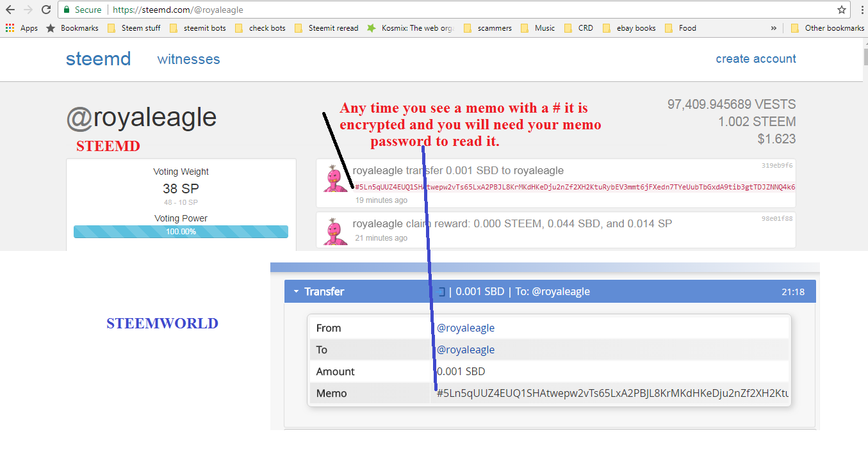The height and width of the screenshot is (450, 868).
Task: Open the Food bookmark folder
Action: pos(681,28)
